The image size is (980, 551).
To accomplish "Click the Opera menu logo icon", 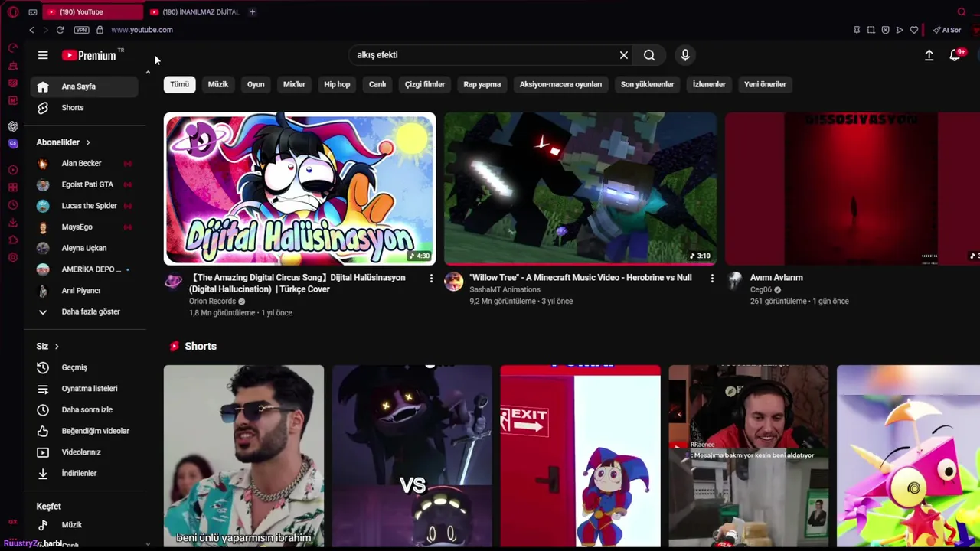I will (x=13, y=12).
